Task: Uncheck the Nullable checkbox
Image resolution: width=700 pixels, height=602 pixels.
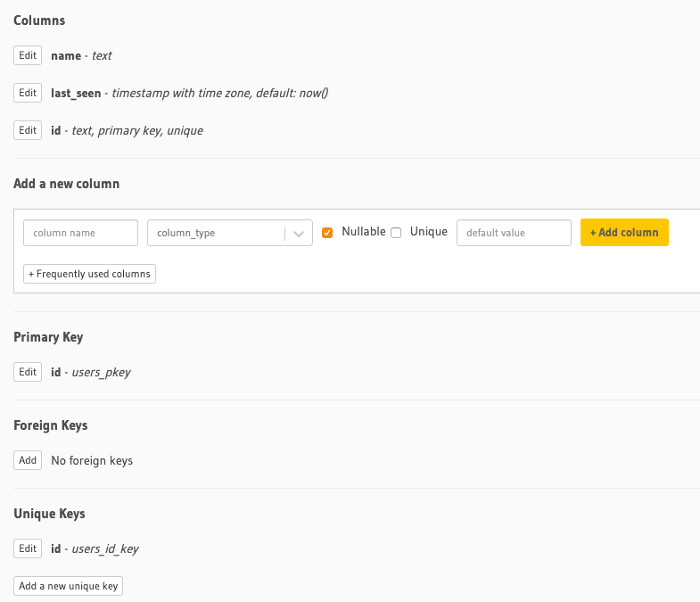Action: click(x=327, y=233)
